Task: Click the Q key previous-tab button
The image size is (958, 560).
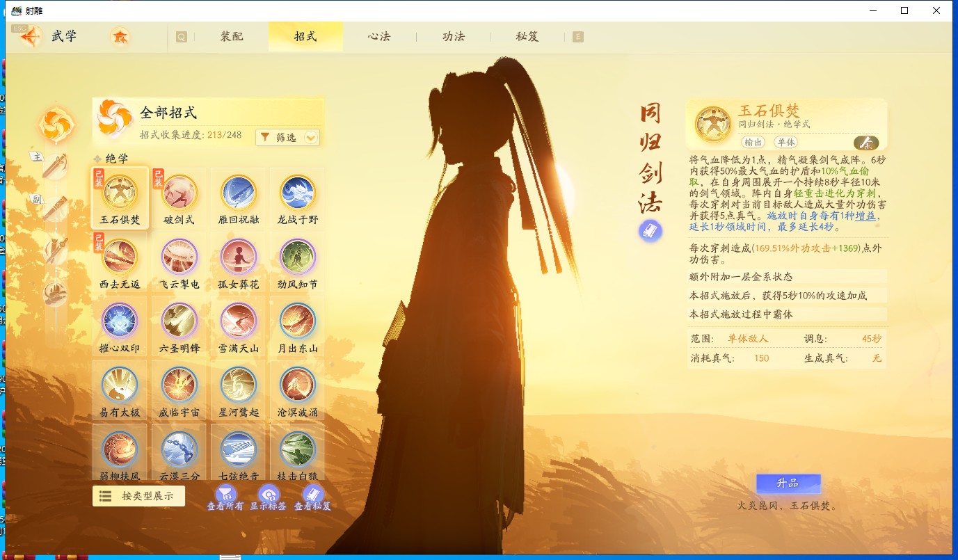Action: [x=182, y=37]
